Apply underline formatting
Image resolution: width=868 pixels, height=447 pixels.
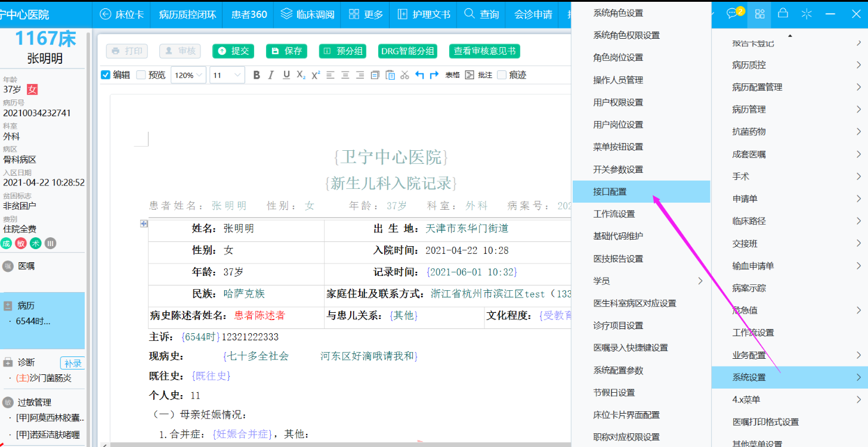(286, 75)
